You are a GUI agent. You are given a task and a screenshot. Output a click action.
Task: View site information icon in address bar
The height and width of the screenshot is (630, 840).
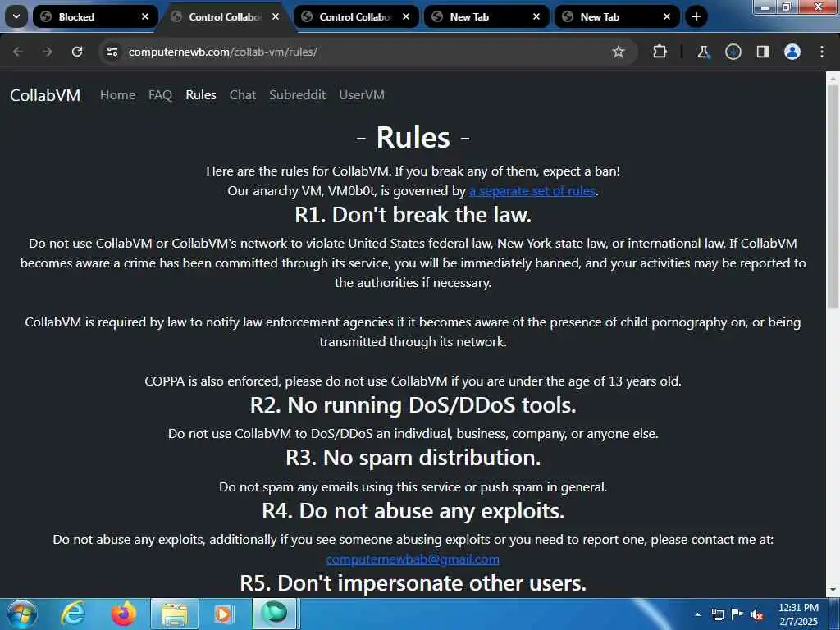click(112, 52)
